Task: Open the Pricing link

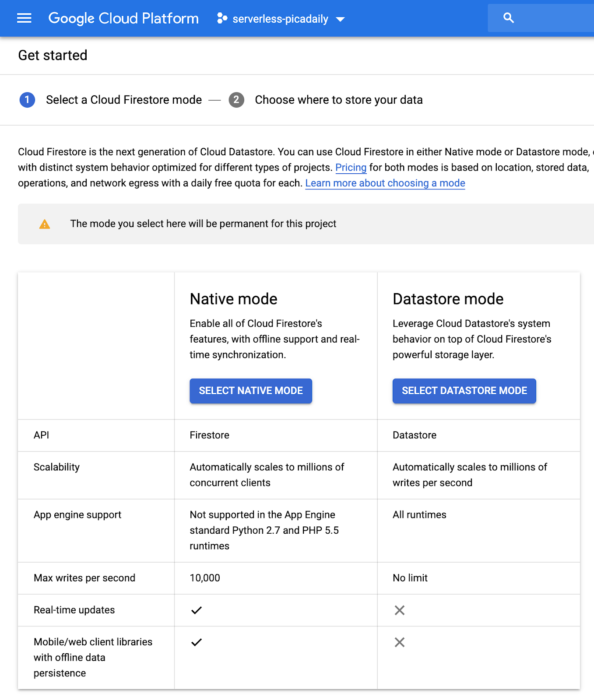Action: point(351,168)
